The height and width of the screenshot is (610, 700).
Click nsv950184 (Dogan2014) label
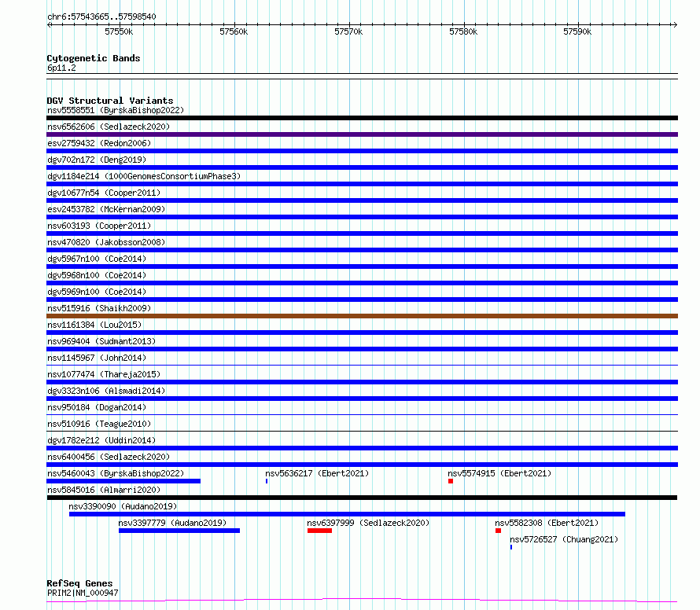[x=97, y=407]
